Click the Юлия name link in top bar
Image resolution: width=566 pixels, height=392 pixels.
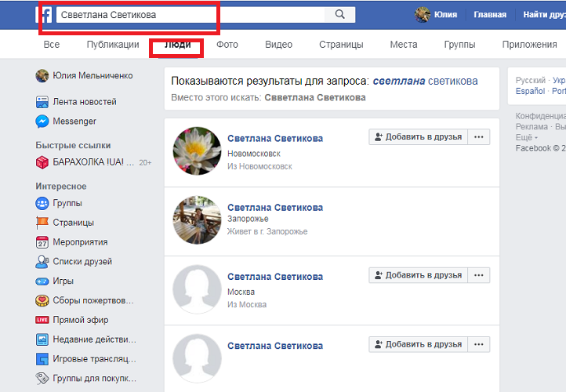tap(445, 14)
